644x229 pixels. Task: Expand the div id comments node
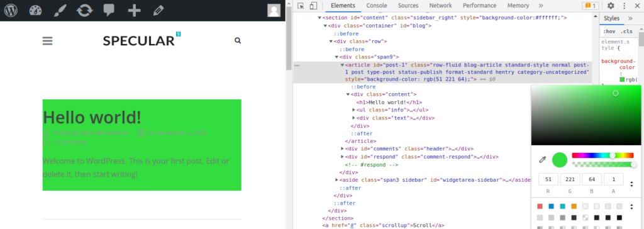[343, 149]
